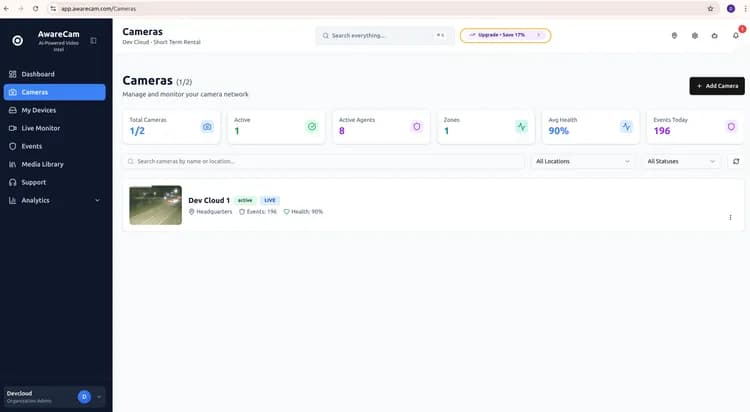The width and height of the screenshot is (750, 412).
Task: Collapse the sidebar with panel icon
Action: click(x=93, y=41)
